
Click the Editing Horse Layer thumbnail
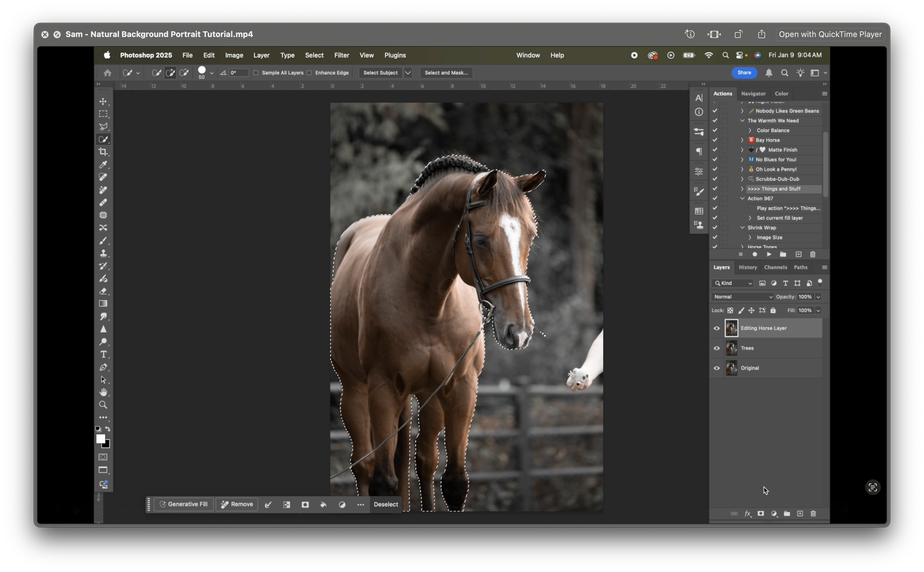[731, 328]
